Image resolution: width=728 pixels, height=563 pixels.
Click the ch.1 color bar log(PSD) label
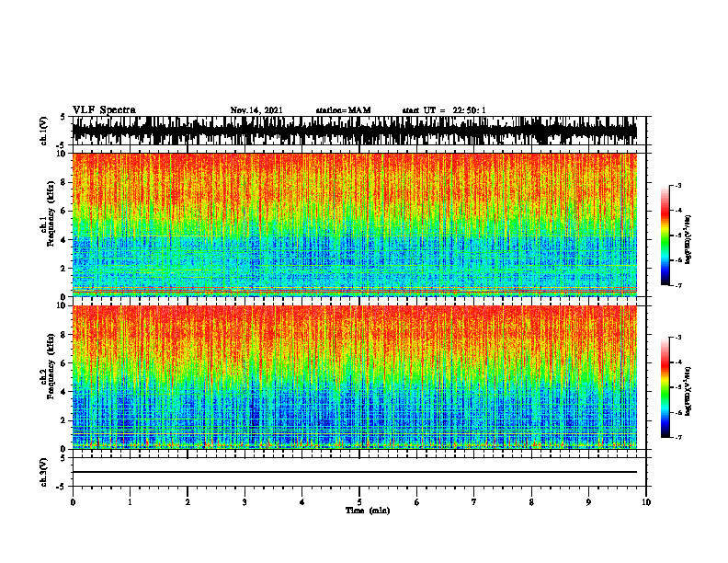689,240
